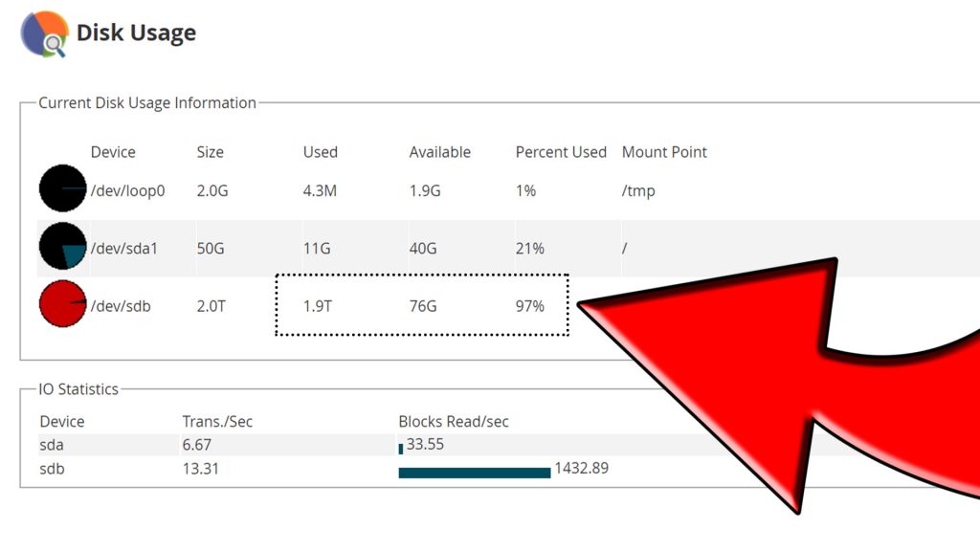
Task: Click the small sda Blocks Read/sec bar
Action: tap(401, 447)
